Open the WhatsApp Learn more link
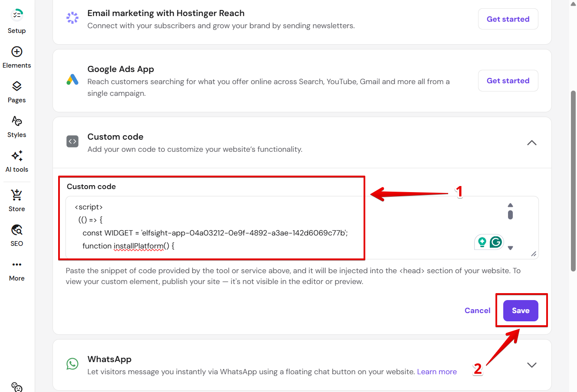Screen dimensions: 577x392 click(436, 372)
